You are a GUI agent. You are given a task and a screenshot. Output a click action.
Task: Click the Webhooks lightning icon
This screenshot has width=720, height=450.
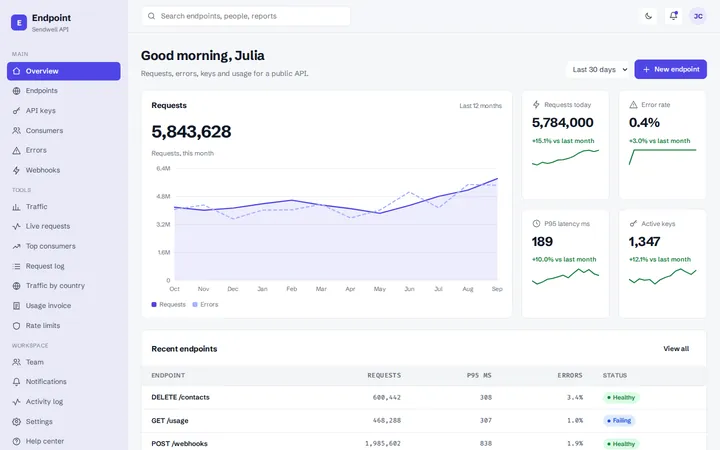click(17, 170)
